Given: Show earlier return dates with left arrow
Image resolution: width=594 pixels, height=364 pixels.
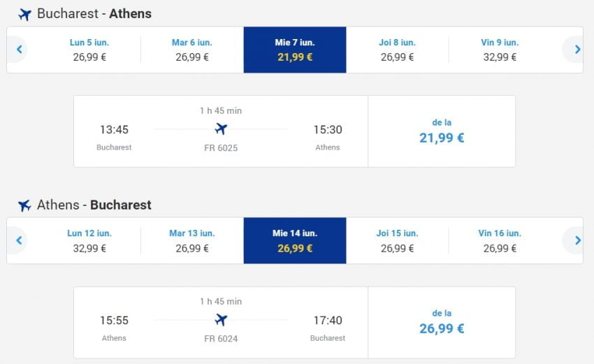Looking at the screenshot, I should 19,240.
